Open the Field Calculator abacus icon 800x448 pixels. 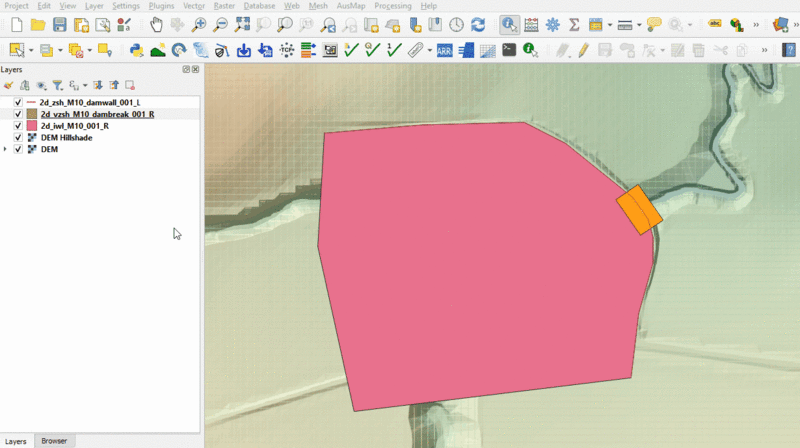click(x=530, y=24)
